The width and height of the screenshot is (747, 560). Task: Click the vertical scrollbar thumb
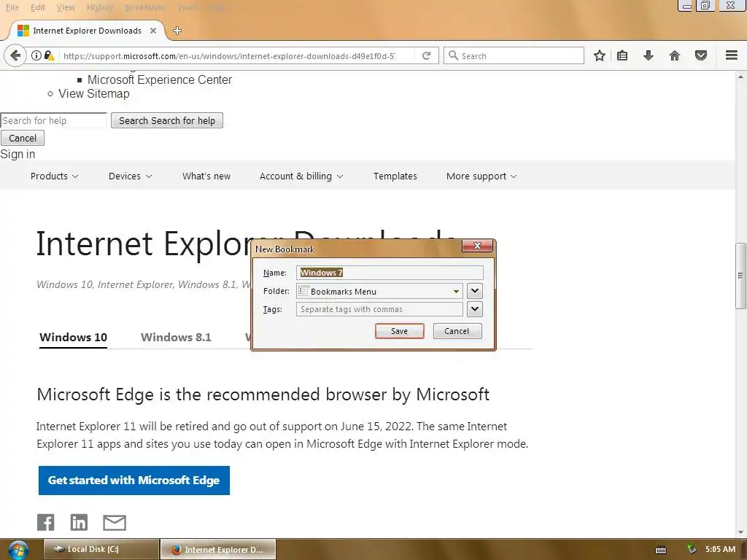coord(740,275)
